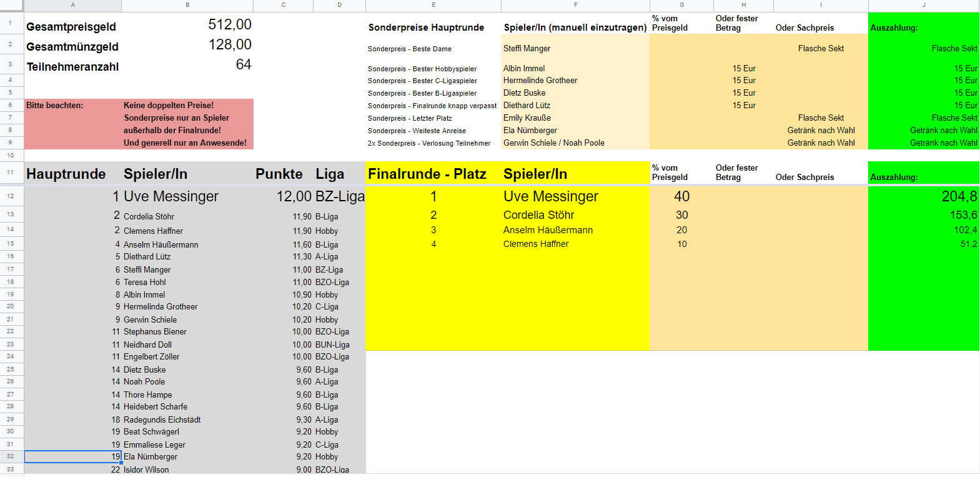Select row 12 via its row header

tap(11, 196)
